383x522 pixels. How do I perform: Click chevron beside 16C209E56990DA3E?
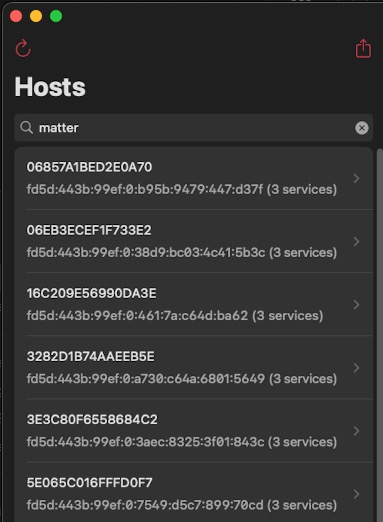(356, 304)
